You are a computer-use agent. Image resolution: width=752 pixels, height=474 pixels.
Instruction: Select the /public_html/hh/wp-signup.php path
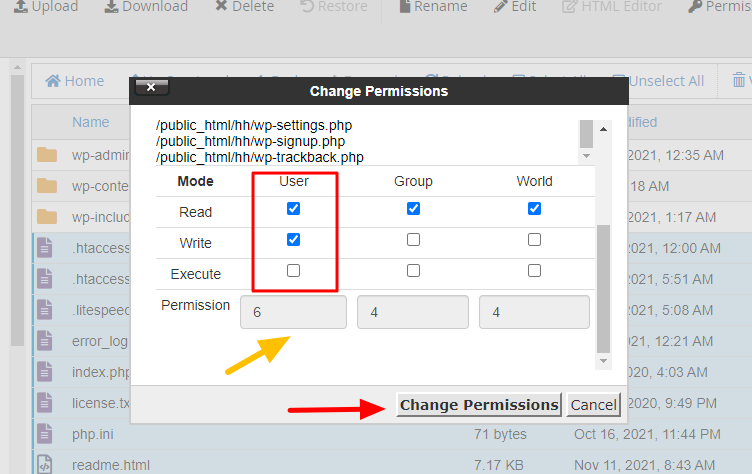(250, 141)
